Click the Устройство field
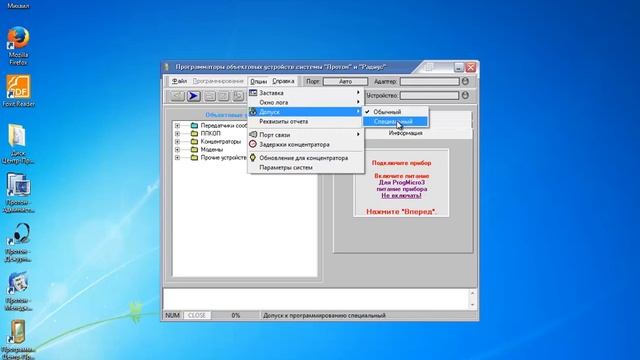 coord(429,95)
